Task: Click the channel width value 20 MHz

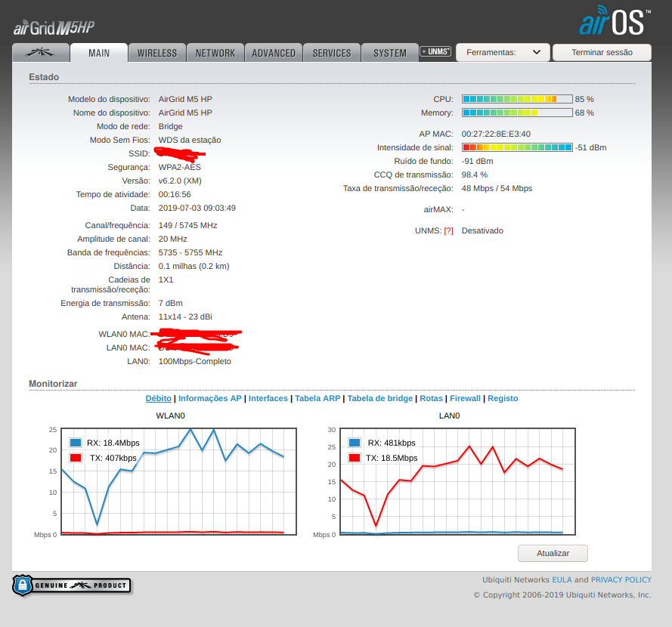Action: pos(172,239)
